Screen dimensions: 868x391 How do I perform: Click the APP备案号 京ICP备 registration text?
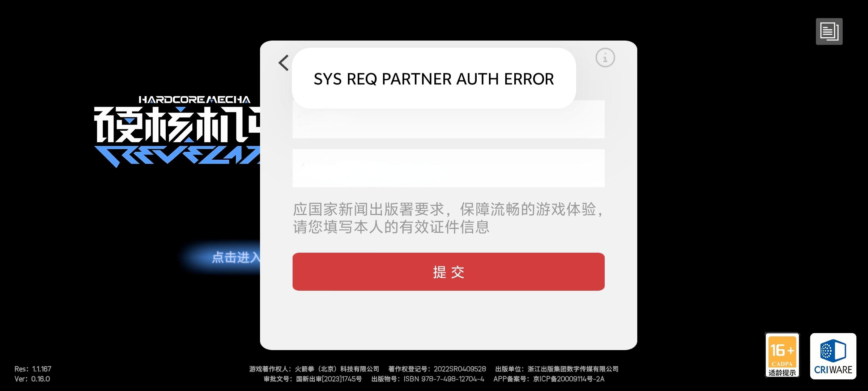click(x=549, y=379)
